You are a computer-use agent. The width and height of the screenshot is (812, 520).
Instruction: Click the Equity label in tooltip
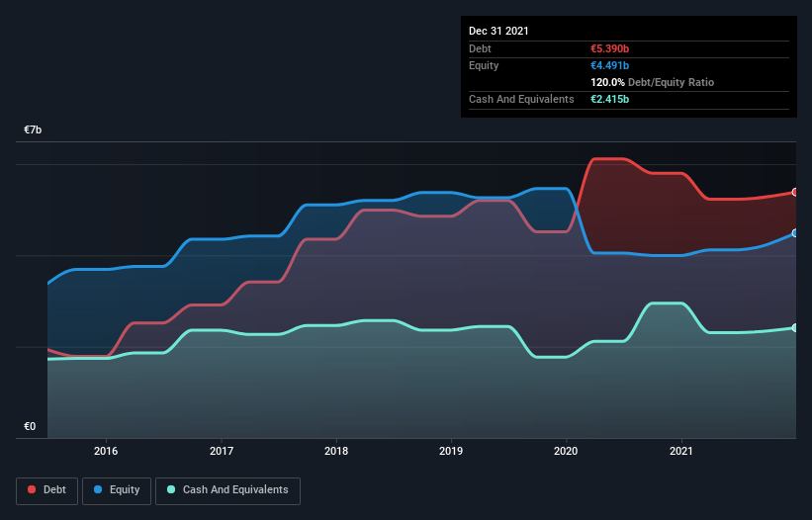pyautogui.click(x=484, y=65)
